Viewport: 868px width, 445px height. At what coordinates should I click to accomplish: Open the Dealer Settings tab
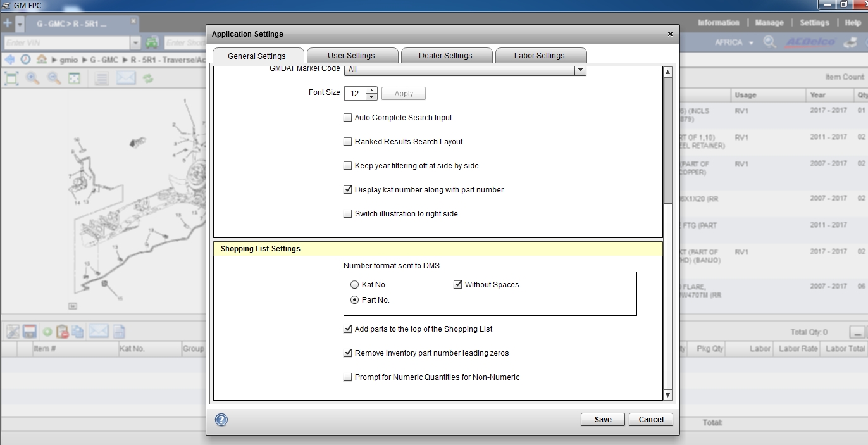[445, 56]
